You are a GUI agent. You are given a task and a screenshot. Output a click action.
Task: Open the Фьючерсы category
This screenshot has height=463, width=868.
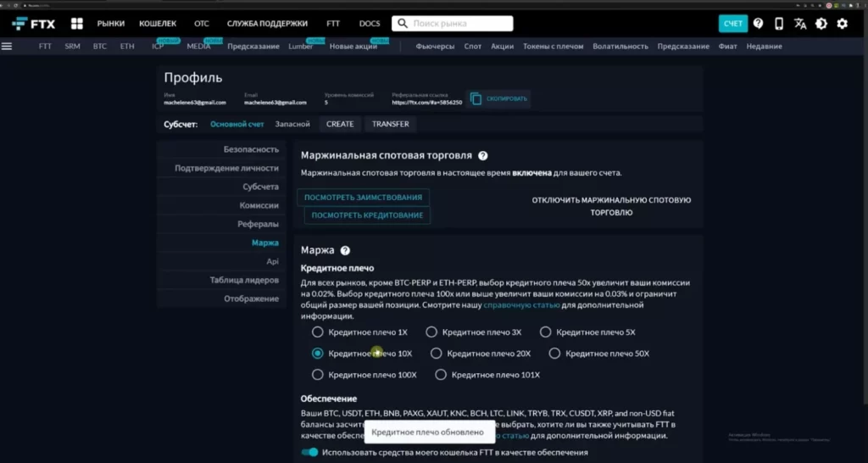point(435,47)
